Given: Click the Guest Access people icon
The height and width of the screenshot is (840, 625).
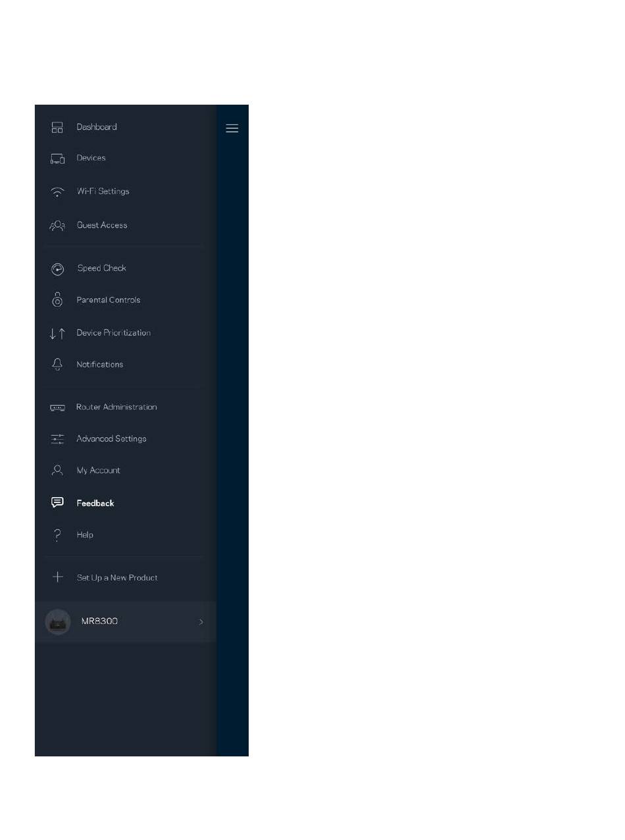Looking at the screenshot, I should (x=57, y=226).
